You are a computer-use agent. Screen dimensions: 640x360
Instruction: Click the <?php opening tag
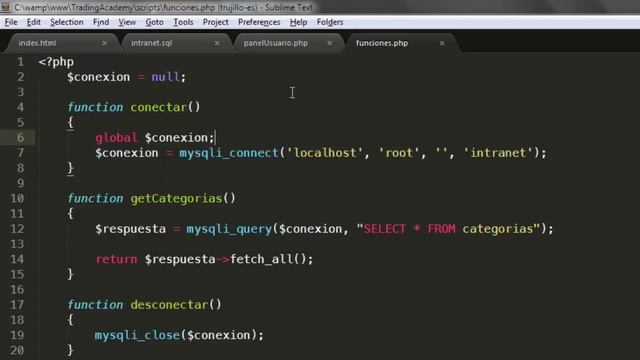pos(56,62)
